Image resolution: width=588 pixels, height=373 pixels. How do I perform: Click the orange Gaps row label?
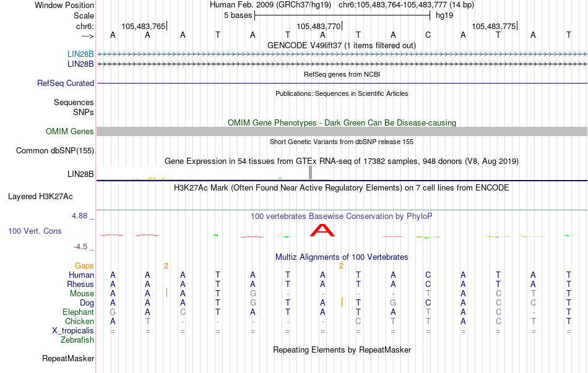84,266
